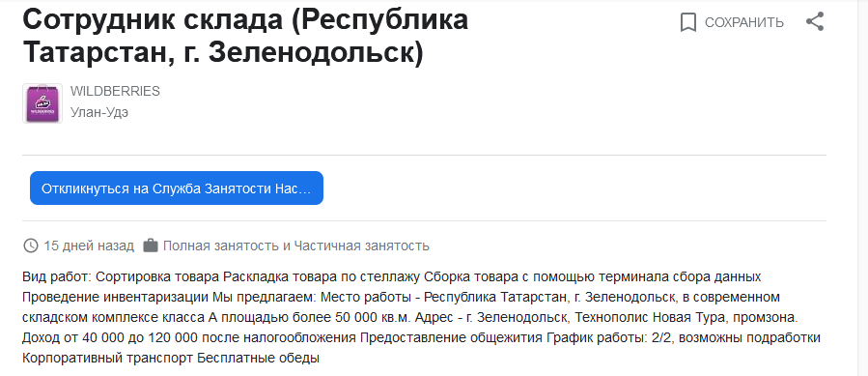Click the Проведение инвентаризации text
The height and width of the screenshot is (376, 868).
point(116,297)
